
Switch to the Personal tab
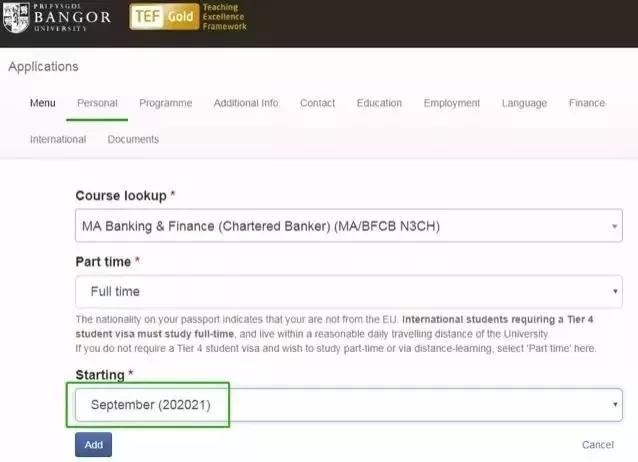click(x=97, y=103)
